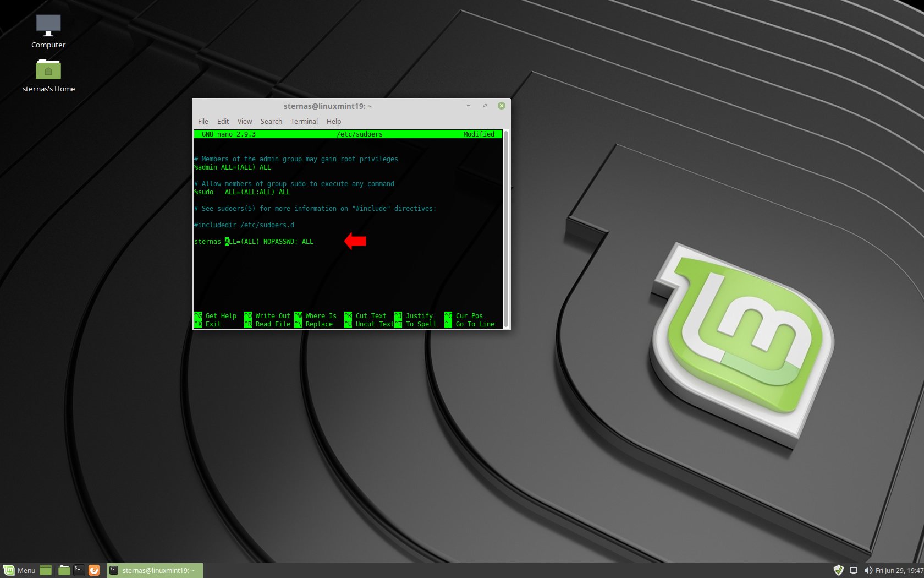Click the 'Allow members of group sudo' comment
Image resolution: width=924 pixels, height=578 pixels.
(x=294, y=184)
